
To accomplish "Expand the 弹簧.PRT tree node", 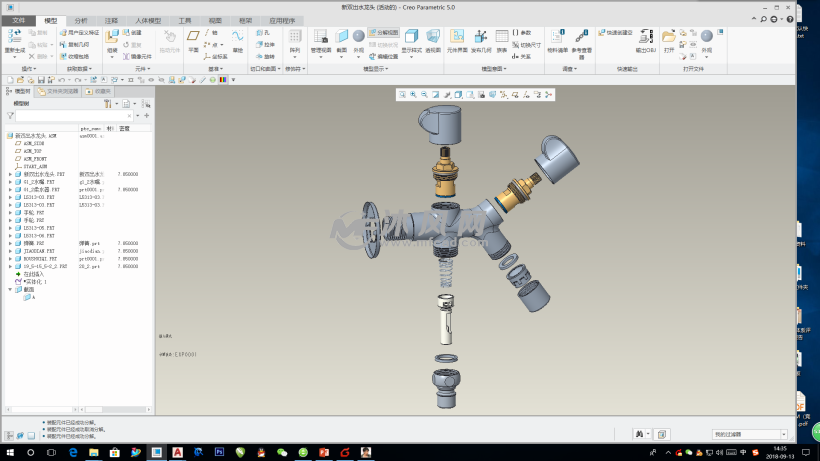I will 10,243.
